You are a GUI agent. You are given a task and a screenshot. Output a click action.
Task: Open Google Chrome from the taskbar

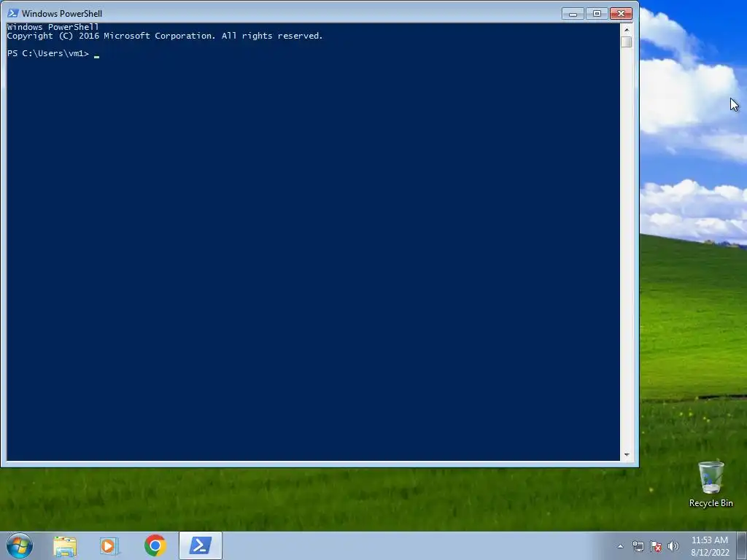(155, 545)
